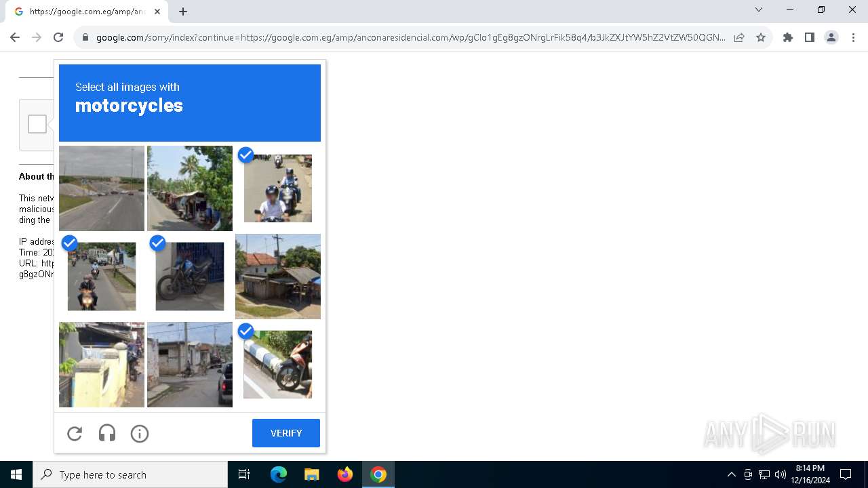
Task: Reload the captcha challenge
Action: pyautogui.click(x=75, y=433)
